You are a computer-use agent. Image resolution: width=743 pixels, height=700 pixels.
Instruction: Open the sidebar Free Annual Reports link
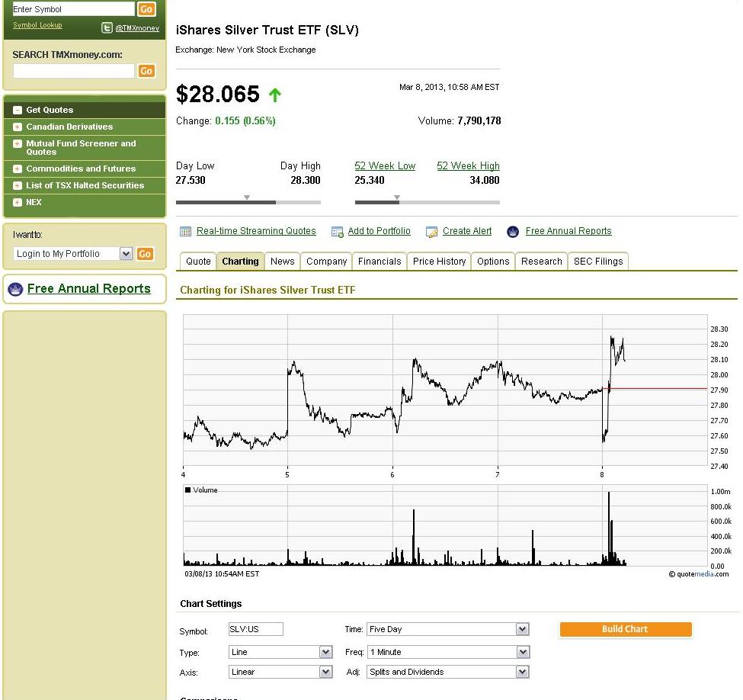89,289
